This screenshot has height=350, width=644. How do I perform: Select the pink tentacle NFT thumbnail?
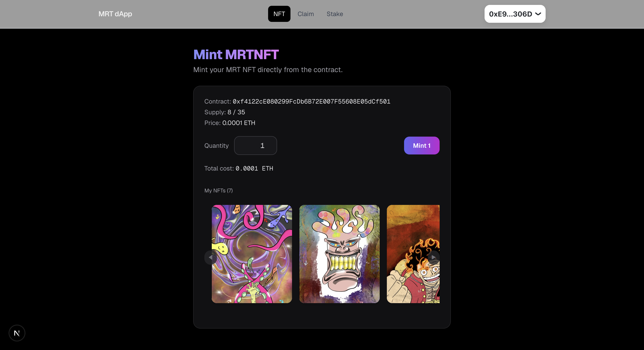[x=252, y=254]
